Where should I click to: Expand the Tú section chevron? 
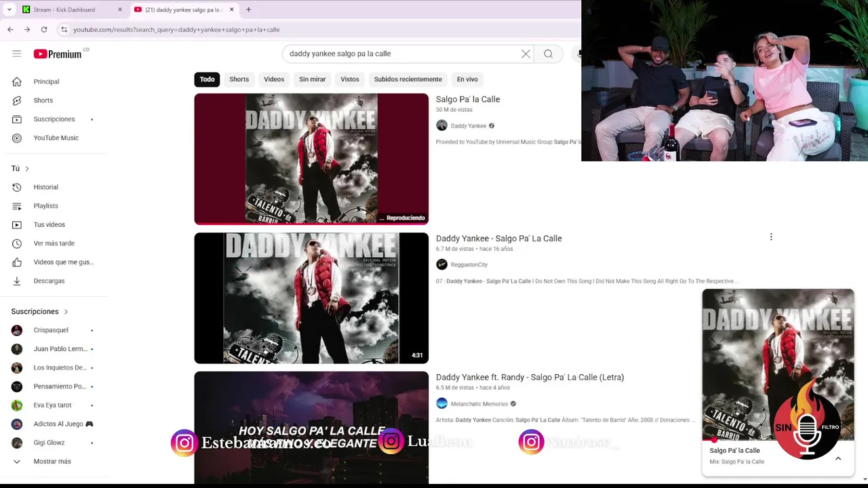point(27,168)
